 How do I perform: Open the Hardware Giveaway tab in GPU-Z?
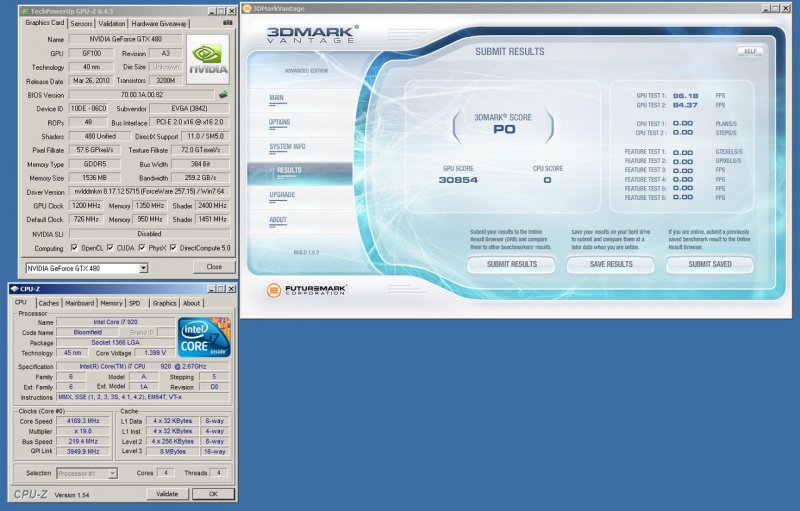[159, 23]
